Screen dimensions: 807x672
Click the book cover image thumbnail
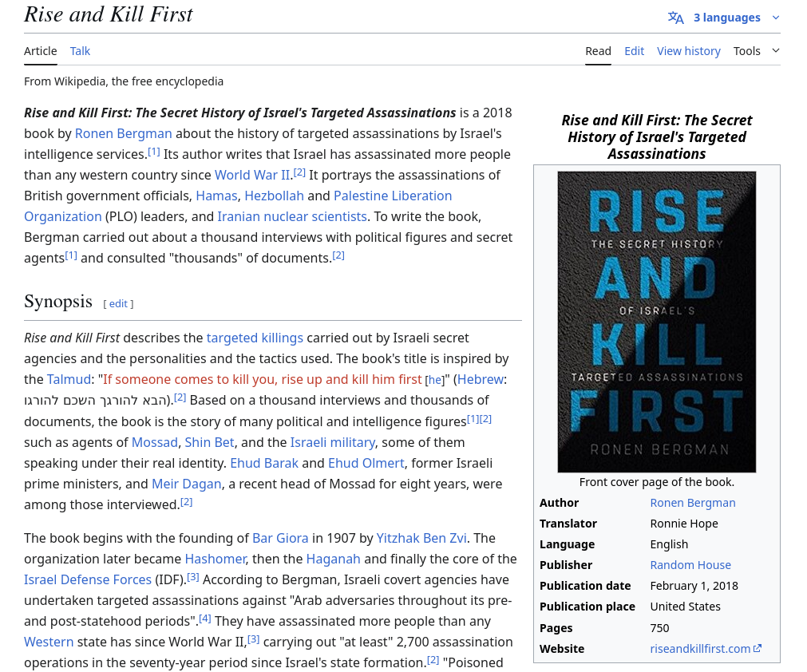[x=656, y=322]
